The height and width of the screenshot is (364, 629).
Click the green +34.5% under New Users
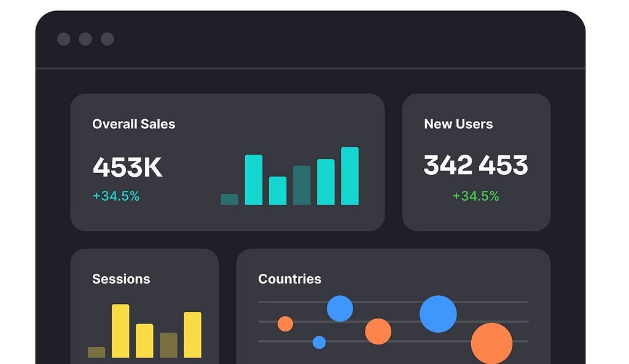[475, 196]
